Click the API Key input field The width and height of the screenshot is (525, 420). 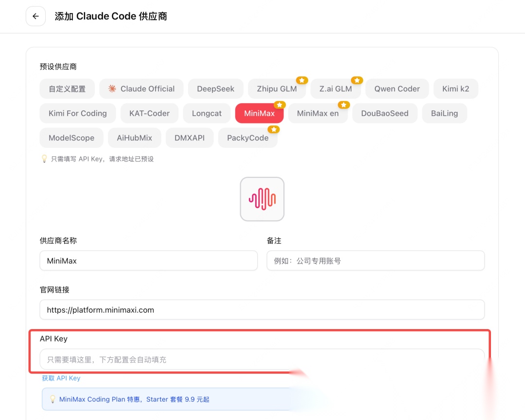pos(262,359)
